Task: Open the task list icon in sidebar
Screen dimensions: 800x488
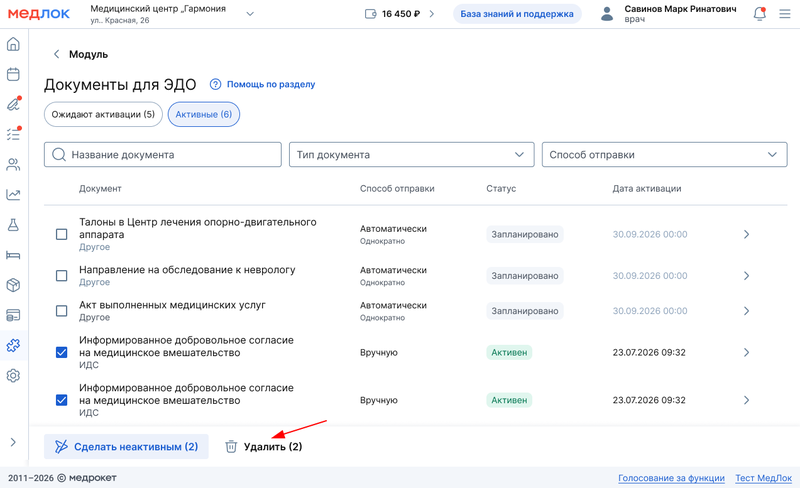Action: tap(13, 134)
